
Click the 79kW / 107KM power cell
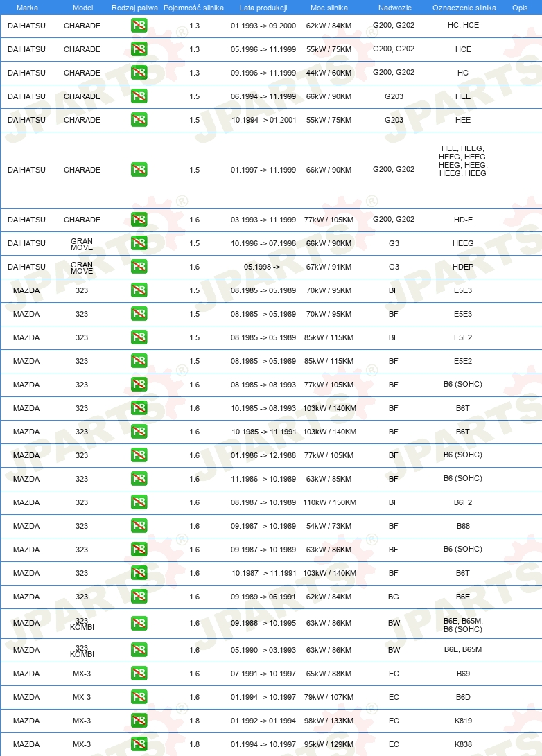tap(329, 698)
